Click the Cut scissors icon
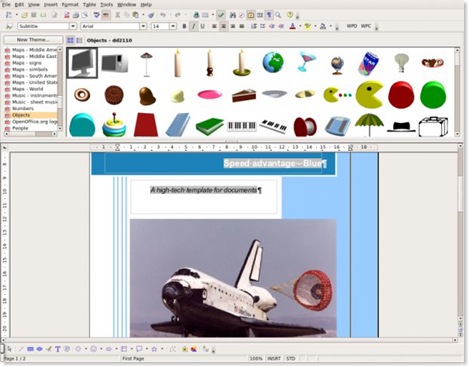The width and height of the screenshot is (468, 366). (x=118, y=15)
